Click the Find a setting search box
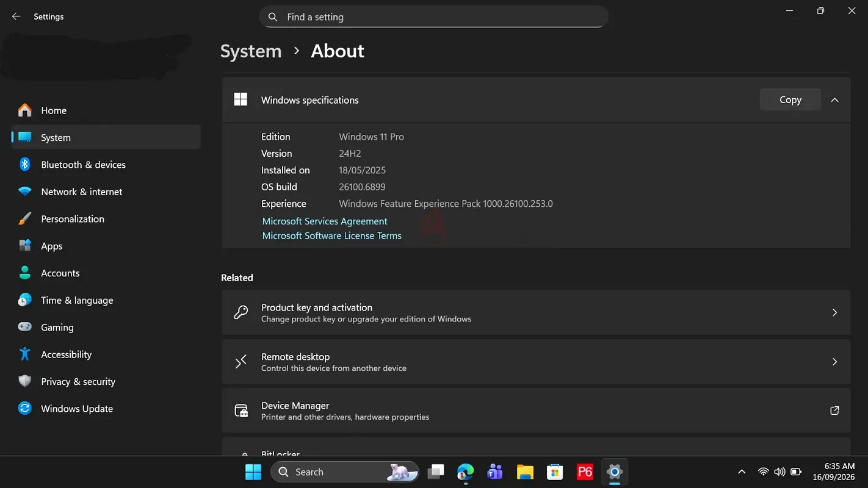The height and width of the screenshot is (488, 868). click(434, 17)
